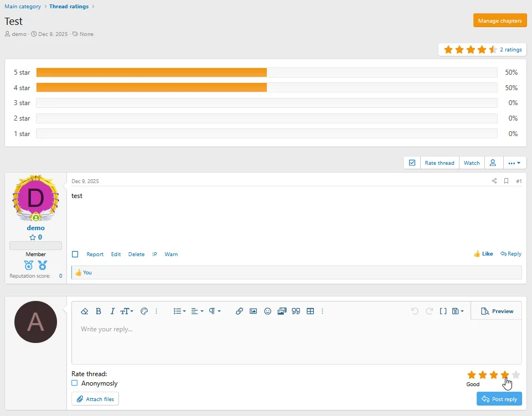Click the Manage chapters button
The image size is (532, 416).
click(x=500, y=20)
